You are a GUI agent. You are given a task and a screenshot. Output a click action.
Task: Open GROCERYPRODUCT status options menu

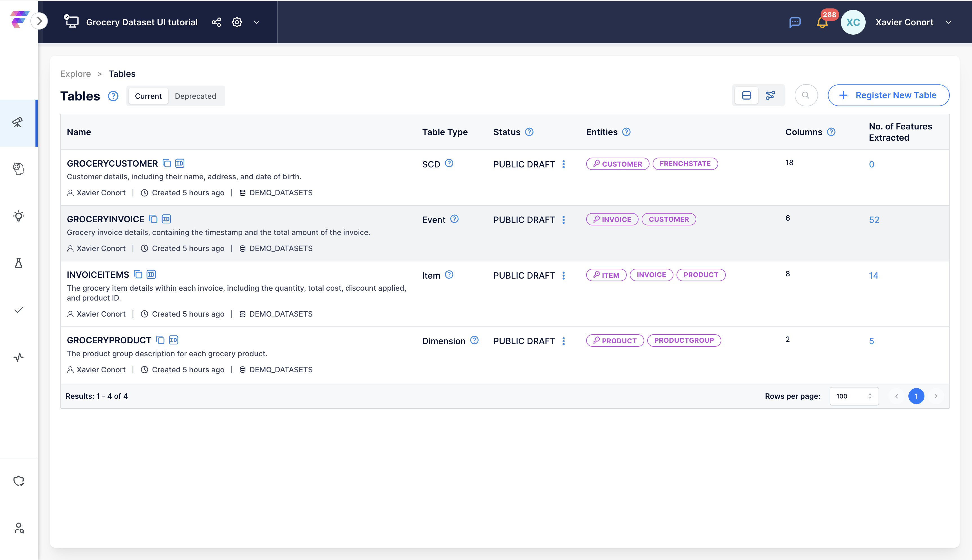(x=563, y=341)
